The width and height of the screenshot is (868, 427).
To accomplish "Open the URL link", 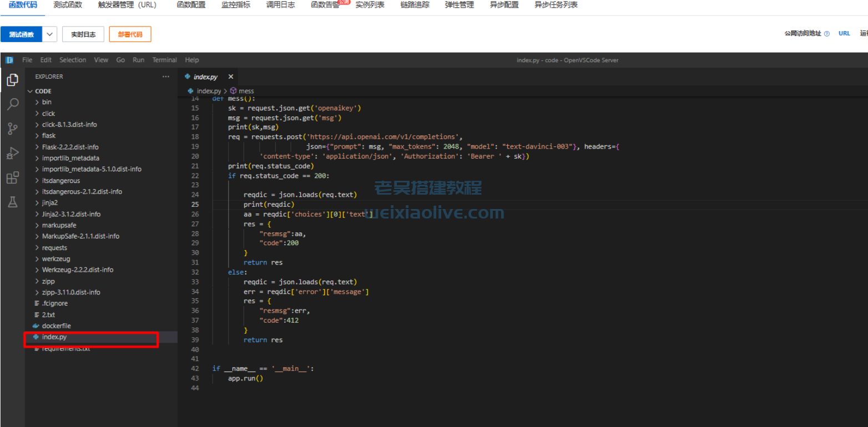I will 844,33.
